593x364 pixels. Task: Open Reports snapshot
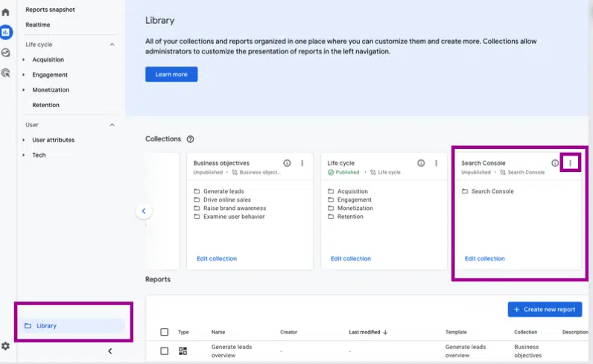click(x=51, y=10)
